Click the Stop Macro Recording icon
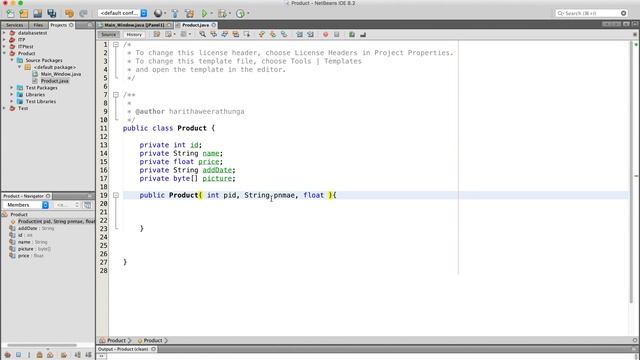The width and height of the screenshot is (640, 360). [x=336, y=35]
